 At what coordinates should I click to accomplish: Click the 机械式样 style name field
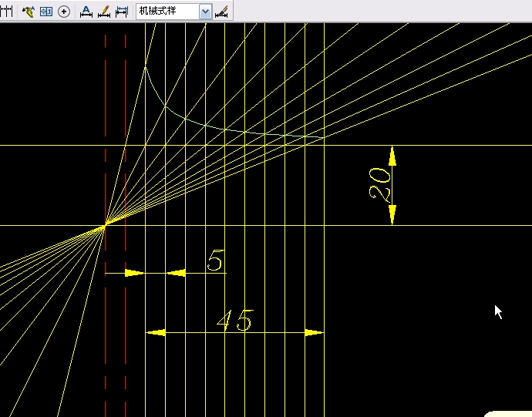pos(167,12)
